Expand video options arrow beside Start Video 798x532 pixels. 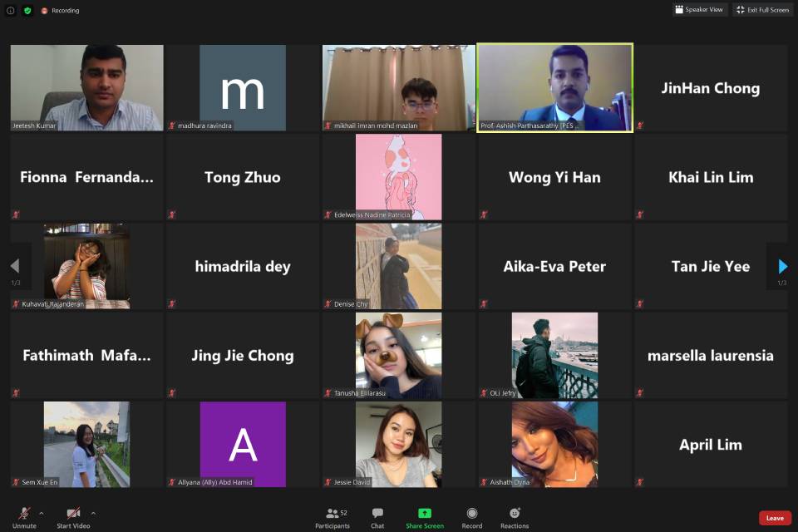93,513
